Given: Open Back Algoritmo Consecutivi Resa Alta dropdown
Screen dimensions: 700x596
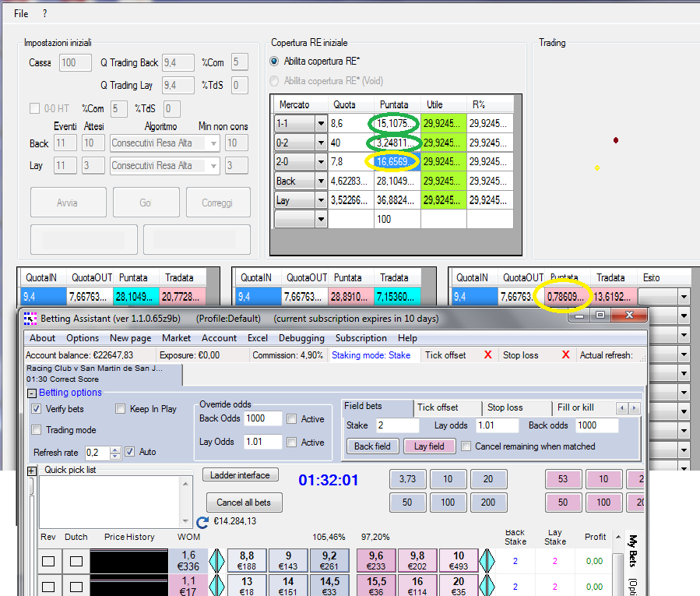Looking at the screenshot, I should point(214,143).
